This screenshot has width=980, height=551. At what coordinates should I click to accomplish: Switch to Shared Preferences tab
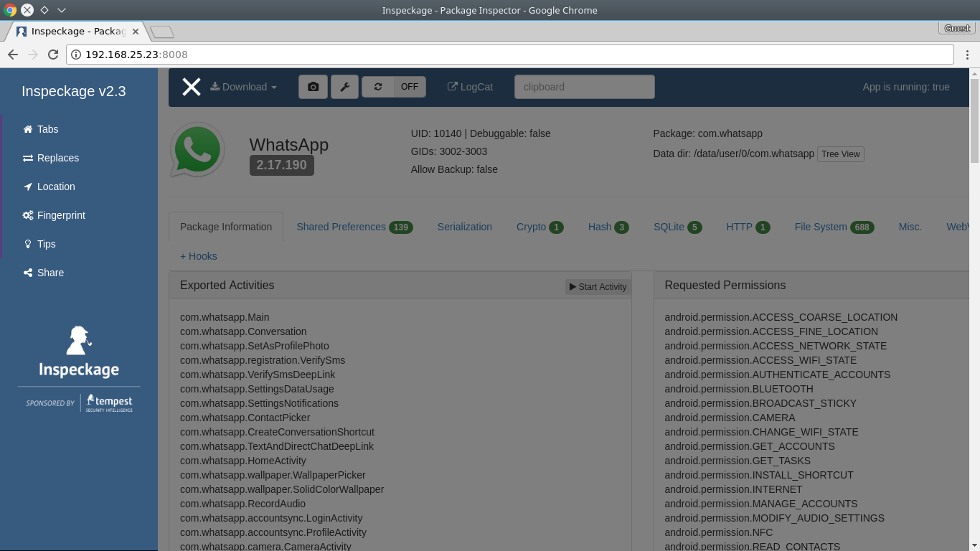tap(354, 227)
